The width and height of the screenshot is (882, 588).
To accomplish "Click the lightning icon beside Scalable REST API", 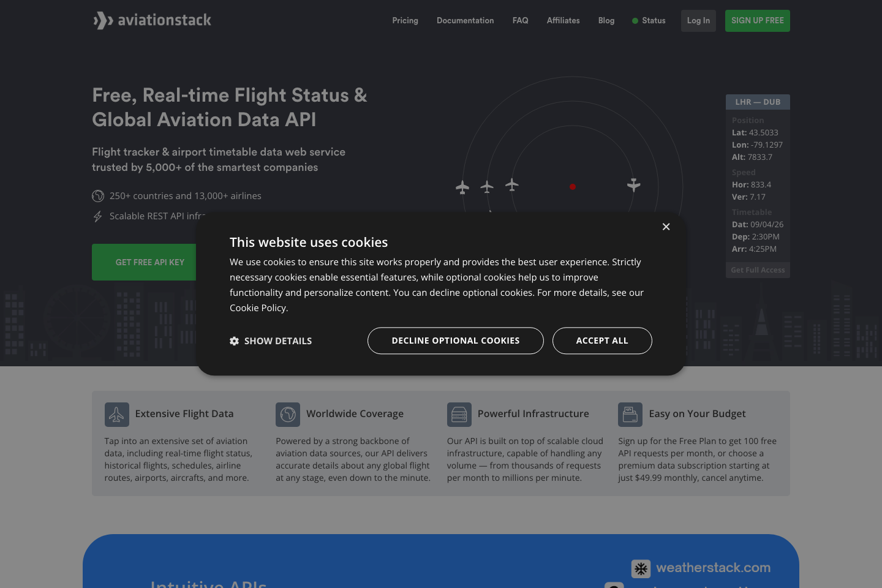I will click(x=98, y=216).
